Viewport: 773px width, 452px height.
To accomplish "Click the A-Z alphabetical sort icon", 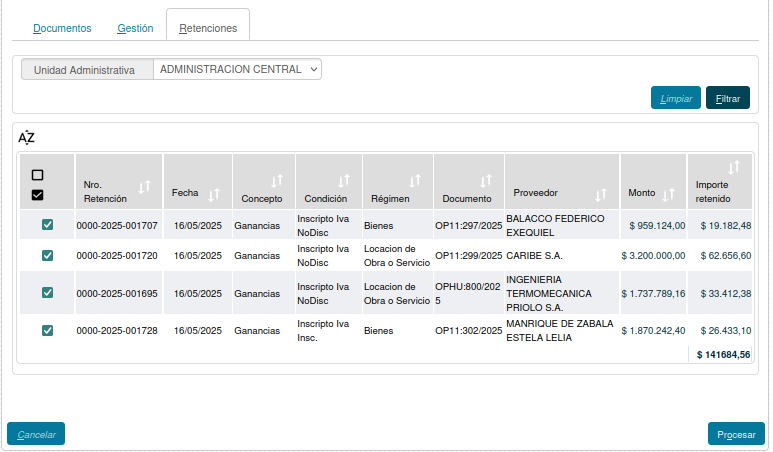I will click(x=27, y=138).
